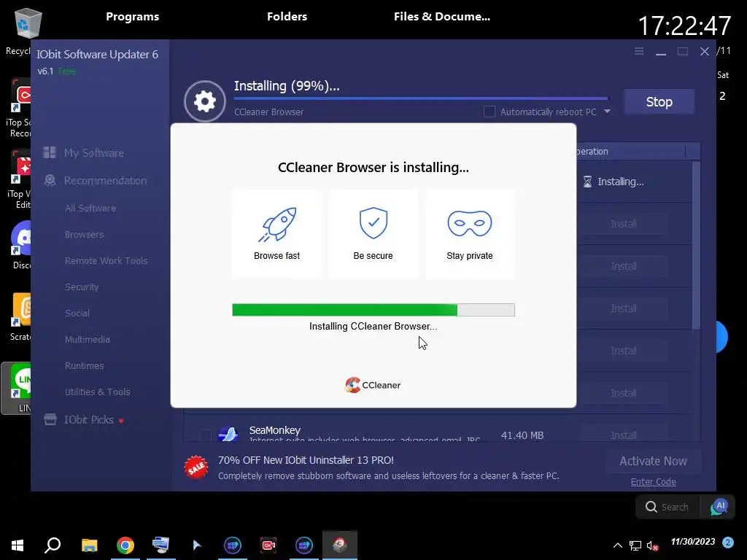Open the Programs desktop tab
This screenshot has height=560, width=747.
133,17
